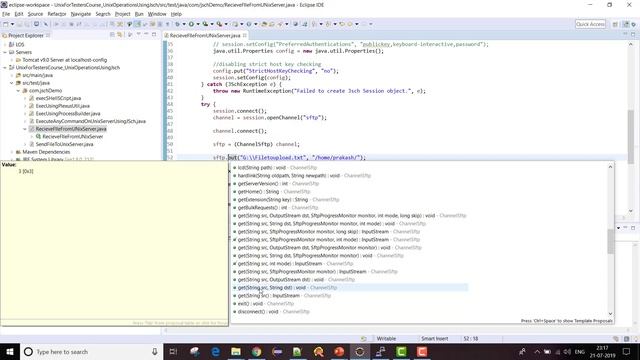The width and height of the screenshot is (640, 360).
Task: Open the External Tools dropdown arrow
Action: [x=226, y=24]
